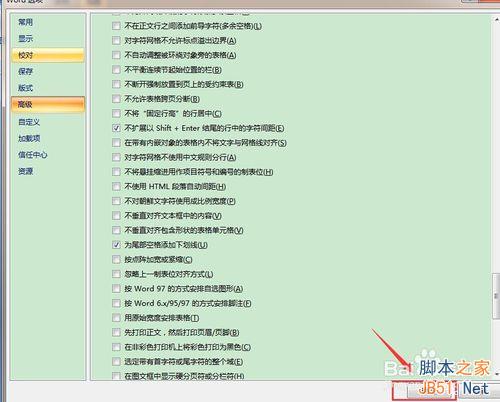500x402 pixels.
Task: Enable 不垂直对齐文本框中的内容
Action: tap(116, 216)
